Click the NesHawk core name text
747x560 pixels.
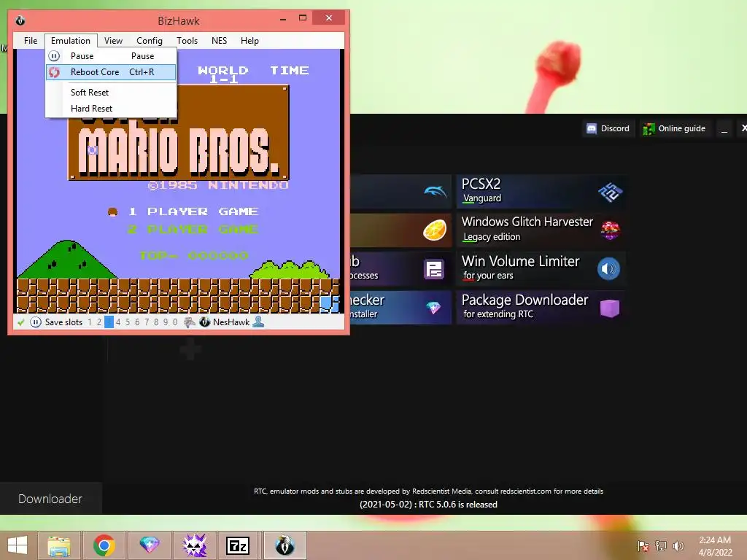pyautogui.click(x=231, y=322)
